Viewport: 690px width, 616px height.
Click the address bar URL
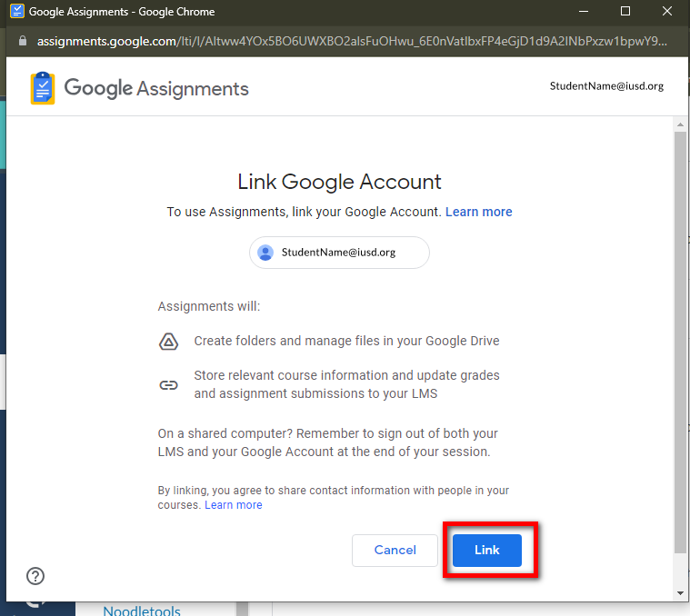(x=352, y=41)
